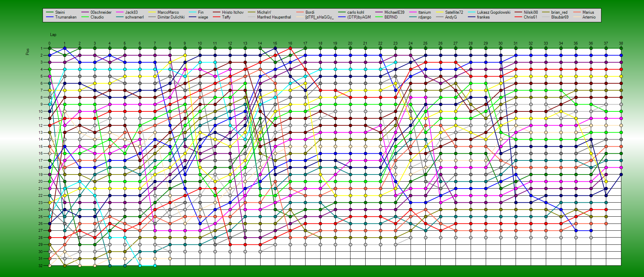This screenshot has width=644, height=277.
Task: Select the carlo kohl legend name
Action: click(x=356, y=12)
